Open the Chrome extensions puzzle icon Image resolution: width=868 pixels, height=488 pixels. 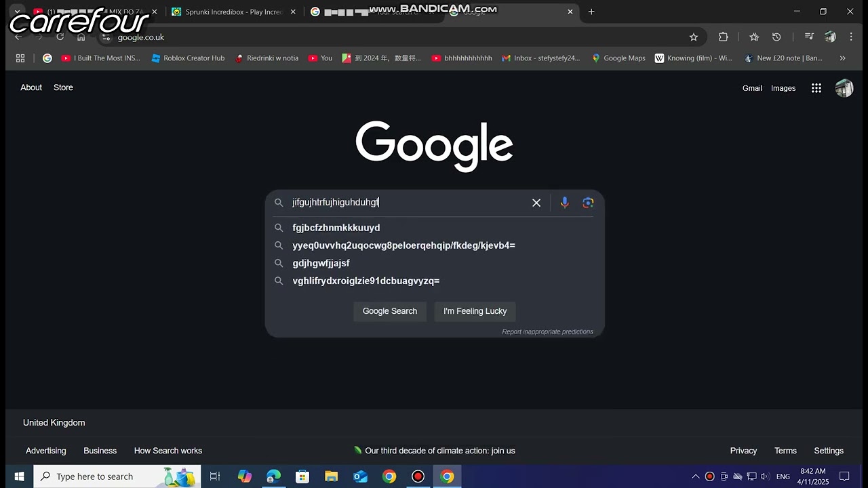723,37
